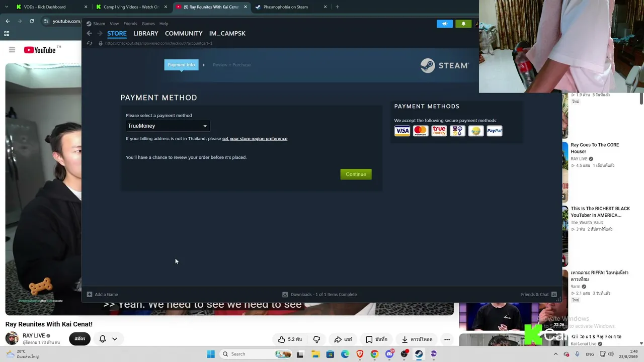This screenshot has height=362, width=644.
Task: Open the Steam COMMUNITY tab
Action: click(184, 33)
